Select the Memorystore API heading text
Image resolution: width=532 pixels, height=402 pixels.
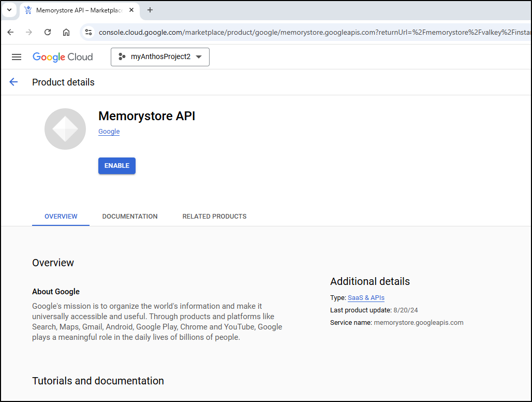pos(146,116)
